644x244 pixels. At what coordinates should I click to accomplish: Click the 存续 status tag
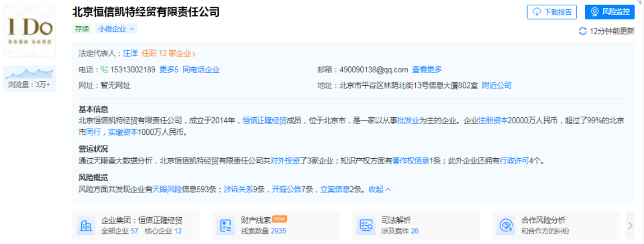[x=81, y=29]
